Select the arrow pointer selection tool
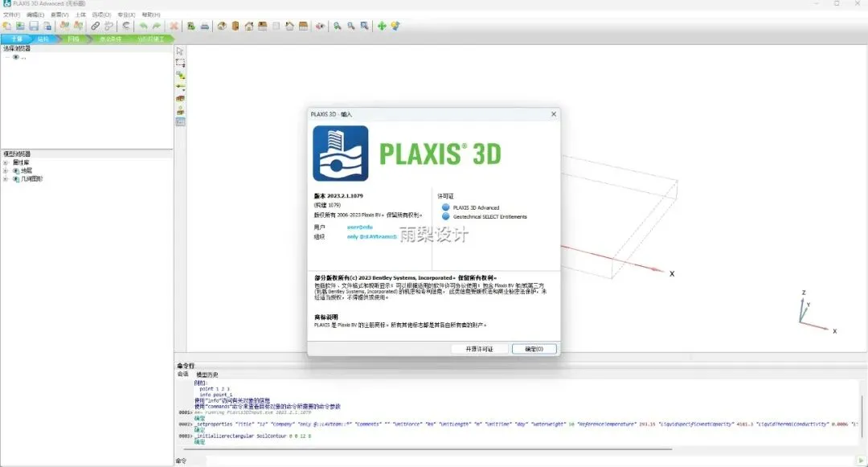 pyautogui.click(x=180, y=51)
